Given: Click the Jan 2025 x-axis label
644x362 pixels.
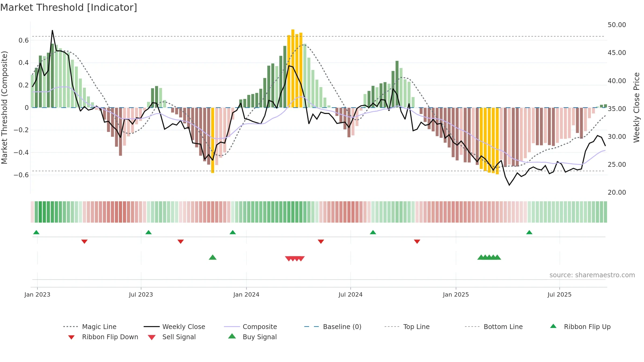Looking at the screenshot, I should tap(456, 295).
